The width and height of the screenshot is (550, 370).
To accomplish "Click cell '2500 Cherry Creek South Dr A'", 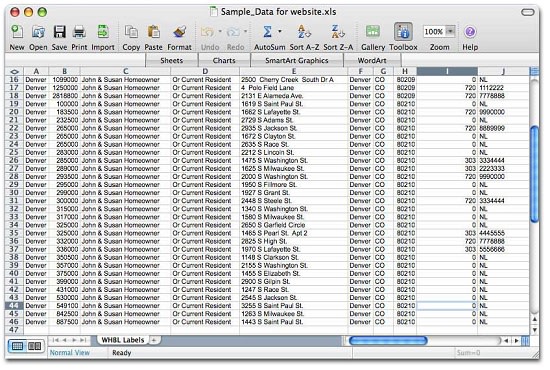I will coord(294,80).
